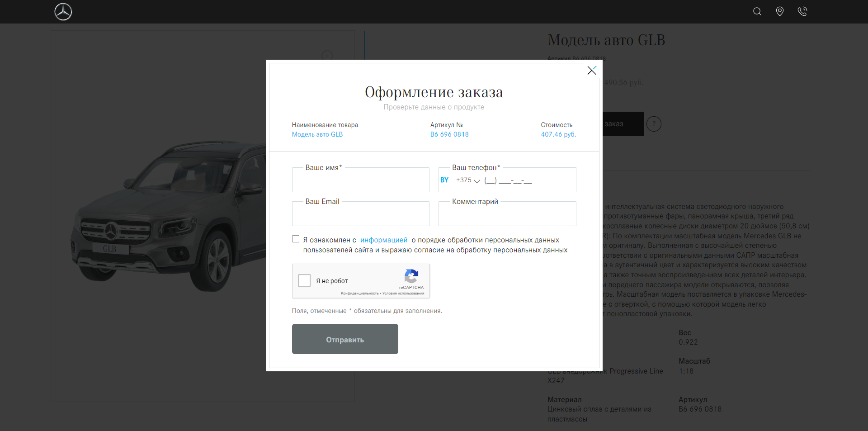
Task: Close the order form dialog
Action: coord(592,70)
